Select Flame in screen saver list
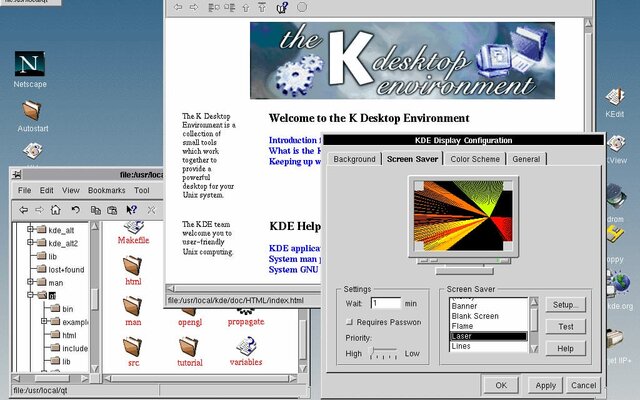This screenshot has width=640, height=400. 489,326
